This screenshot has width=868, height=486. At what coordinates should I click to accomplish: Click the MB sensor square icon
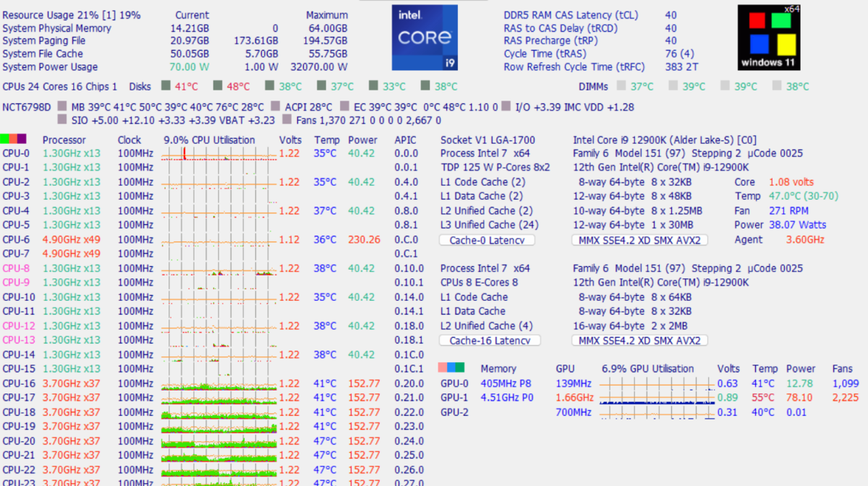[62, 107]
